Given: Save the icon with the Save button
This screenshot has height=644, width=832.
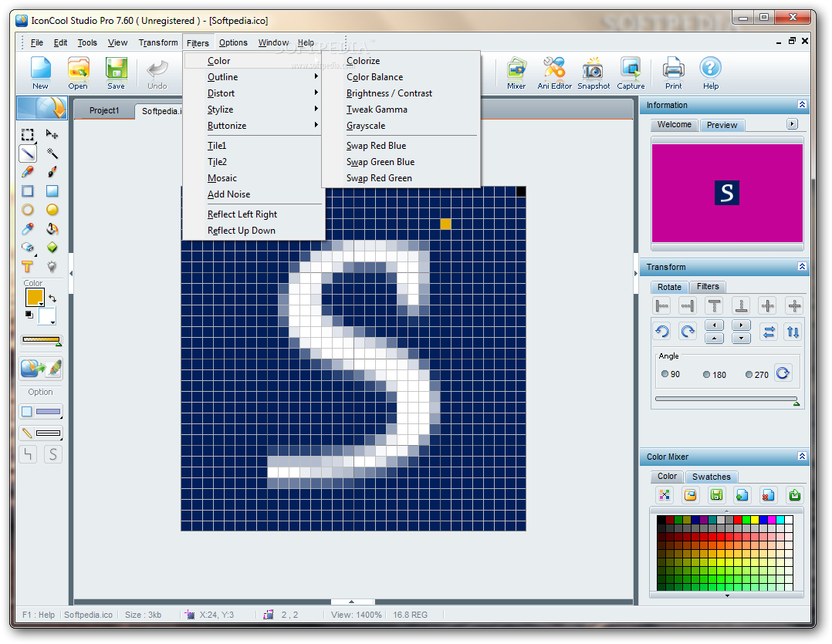Looking at the screenshot, I should 116,73.
